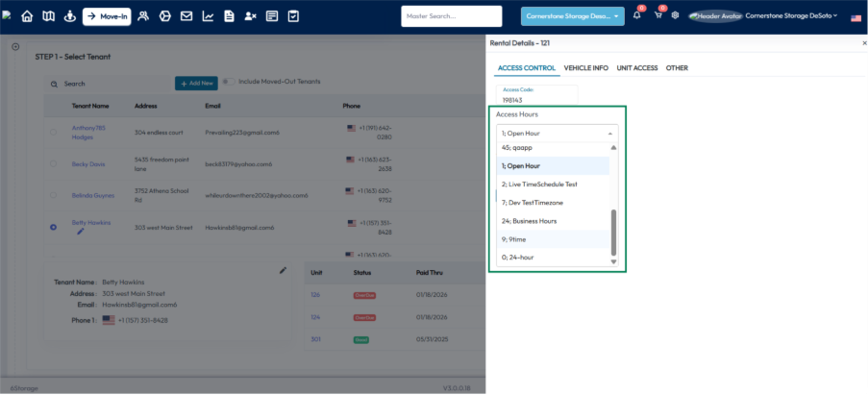Screen dimensions: 868x395
Task: Open the line chart reports icon
Action: coord(208,16)
